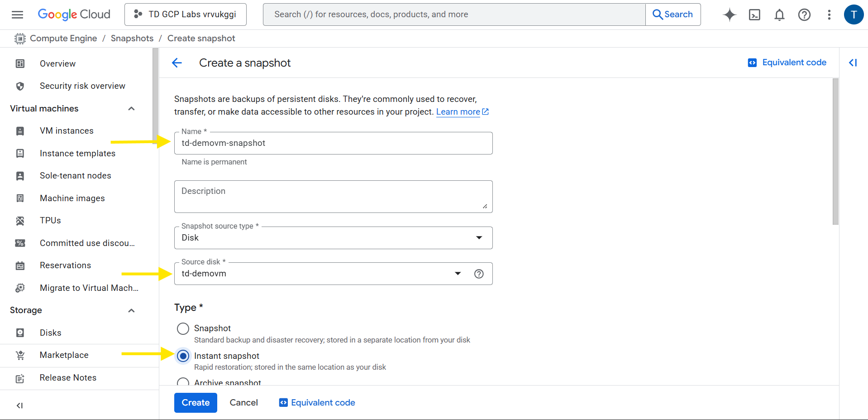Image resolution: width=868 pixels, height=420 pixels.
Task: Click the main form vertical scrollbar
Action: (x=835, y=151)
